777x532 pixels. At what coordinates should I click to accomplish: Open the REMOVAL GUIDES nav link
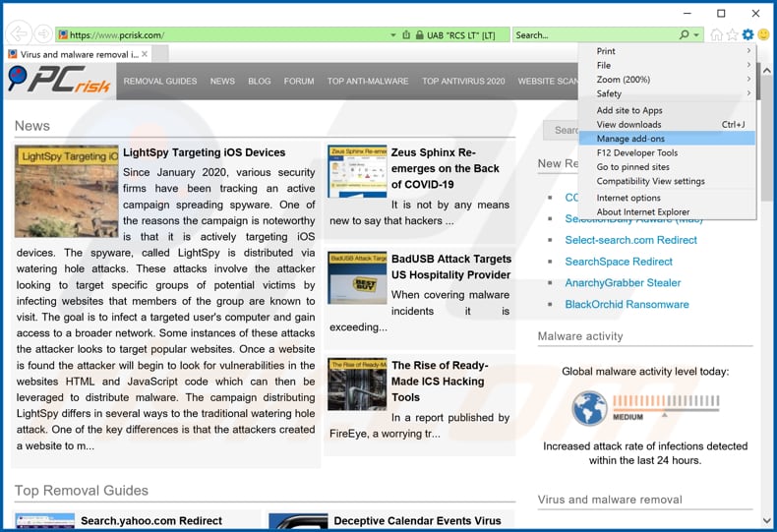coord(160,82)
